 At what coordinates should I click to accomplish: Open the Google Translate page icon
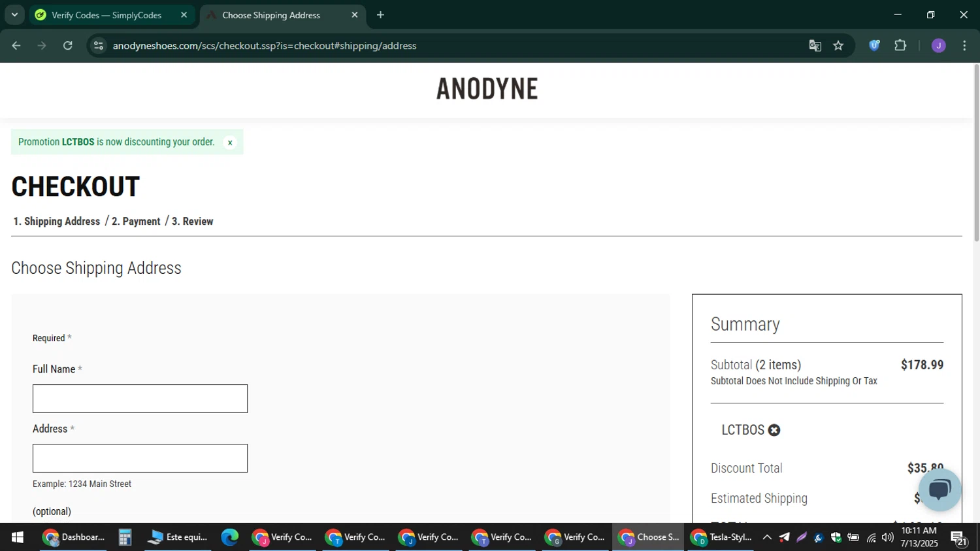(x=815, y=46)
